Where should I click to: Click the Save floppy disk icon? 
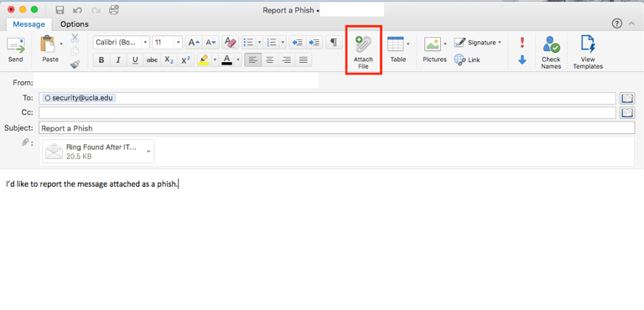60,10
